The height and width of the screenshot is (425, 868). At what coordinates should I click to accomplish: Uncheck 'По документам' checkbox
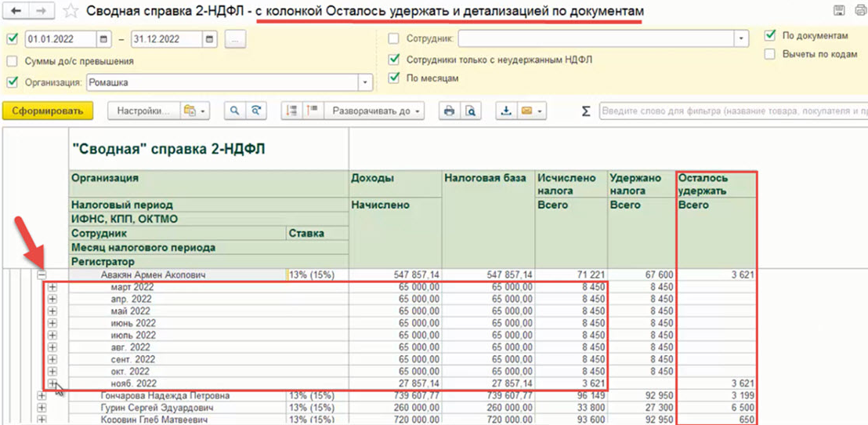point(770,35)
